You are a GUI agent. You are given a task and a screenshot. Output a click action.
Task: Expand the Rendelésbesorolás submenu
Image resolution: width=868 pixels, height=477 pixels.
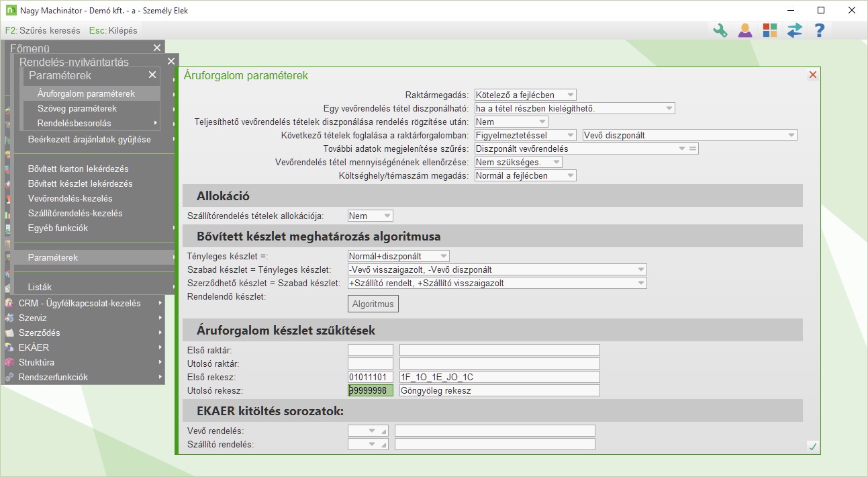[91, 123]
